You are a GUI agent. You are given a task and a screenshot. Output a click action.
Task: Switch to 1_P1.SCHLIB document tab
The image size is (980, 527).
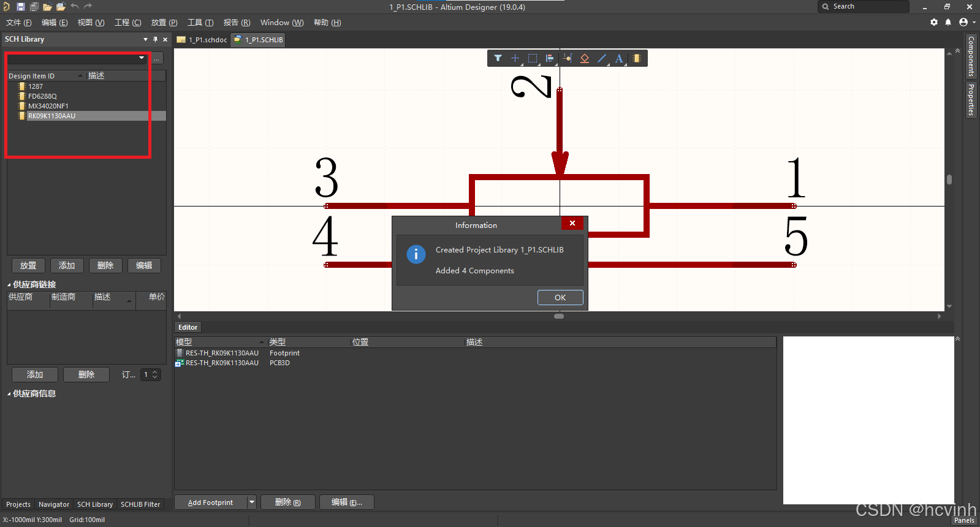pos(259,40)
